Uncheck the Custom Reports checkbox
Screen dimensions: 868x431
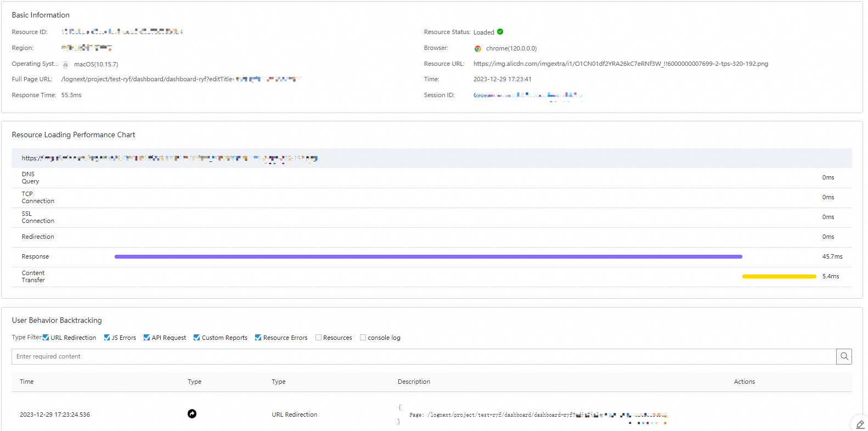tap(196, 338)
